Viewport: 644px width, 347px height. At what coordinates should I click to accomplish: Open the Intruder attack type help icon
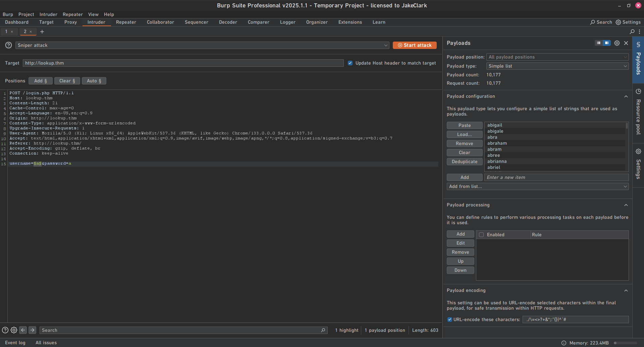point(9,45)
